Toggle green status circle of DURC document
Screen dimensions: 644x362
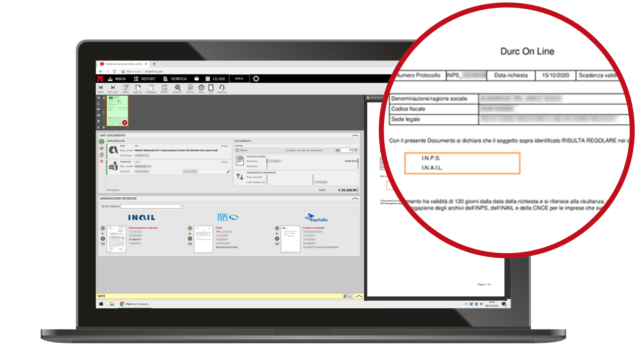pyautogui.click(x=190, y=228)
